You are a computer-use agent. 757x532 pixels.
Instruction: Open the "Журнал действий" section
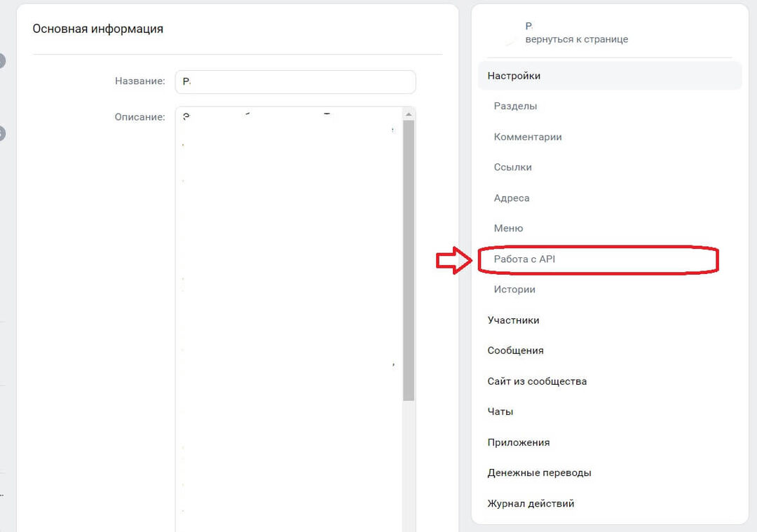531,503
